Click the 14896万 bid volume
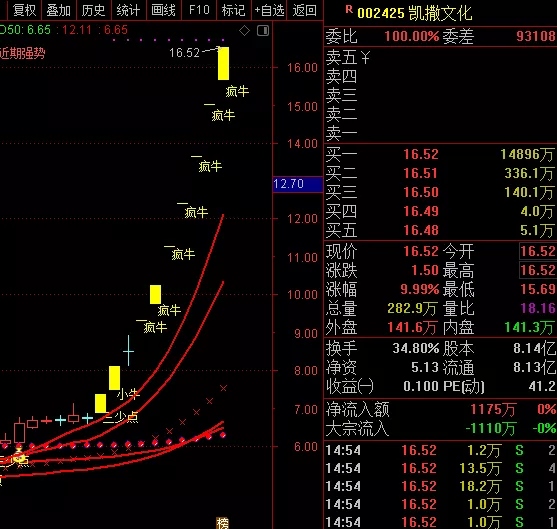 click(x=527, y=154)
